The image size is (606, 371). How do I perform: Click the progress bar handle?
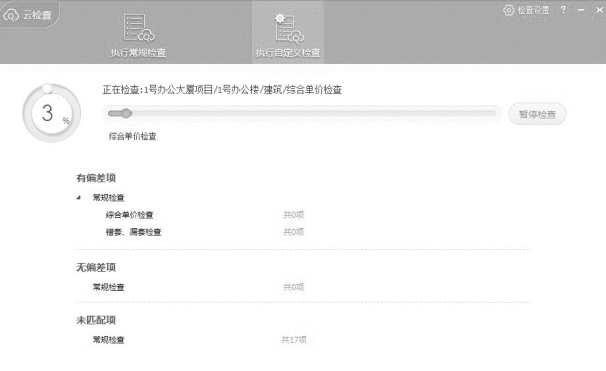[x=126, y=114]
